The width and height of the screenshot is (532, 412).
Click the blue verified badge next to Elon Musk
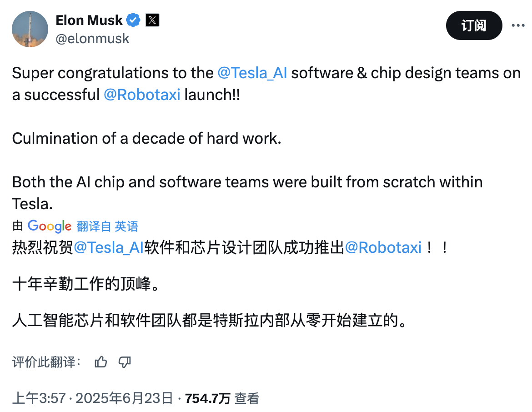pos(132,20)
